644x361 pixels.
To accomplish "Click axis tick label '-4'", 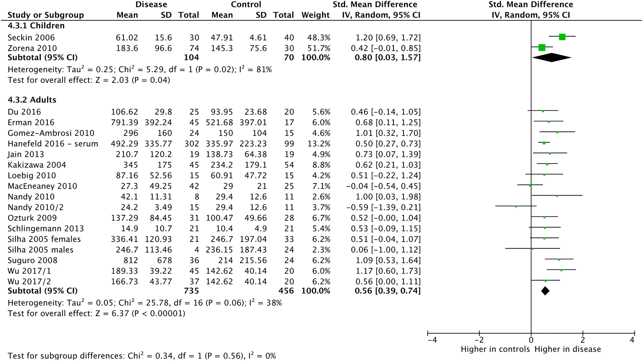I will pos(432,340).
